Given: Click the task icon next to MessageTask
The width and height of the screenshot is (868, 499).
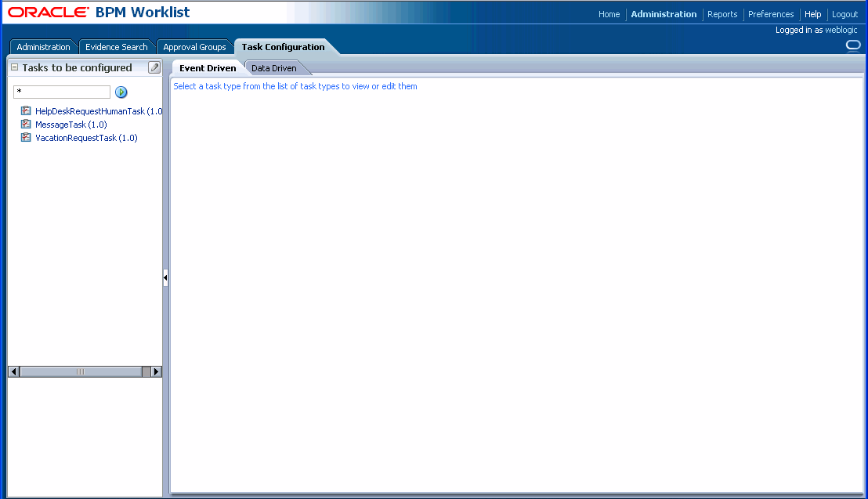Looking at the screenshot, I should (x=25, y=124).
